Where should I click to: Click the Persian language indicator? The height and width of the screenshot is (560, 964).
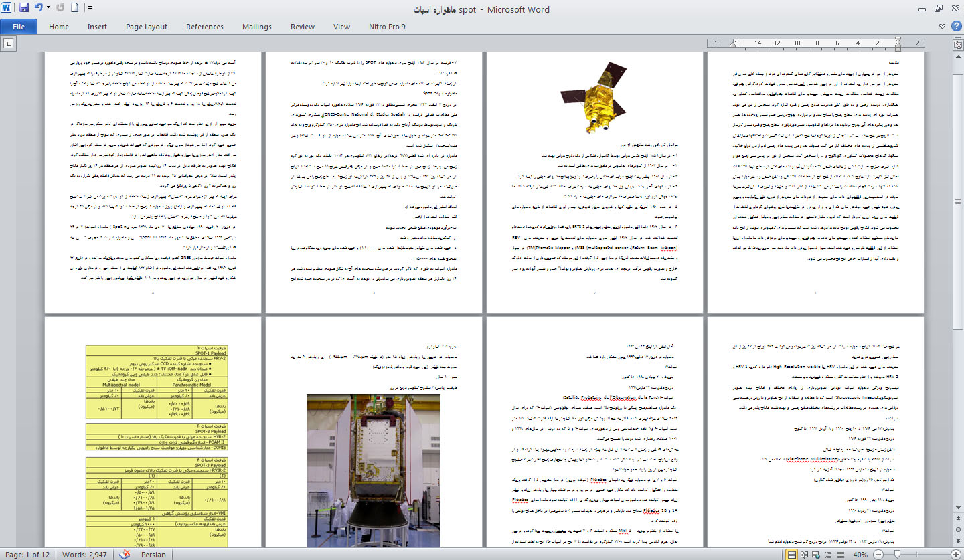point(153,555)
